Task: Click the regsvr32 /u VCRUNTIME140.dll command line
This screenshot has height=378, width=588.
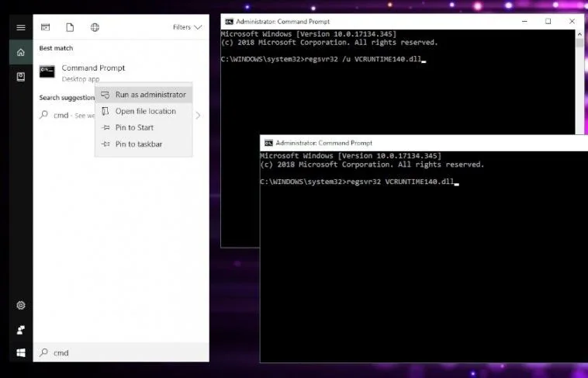Action: [x=323, y=59]
